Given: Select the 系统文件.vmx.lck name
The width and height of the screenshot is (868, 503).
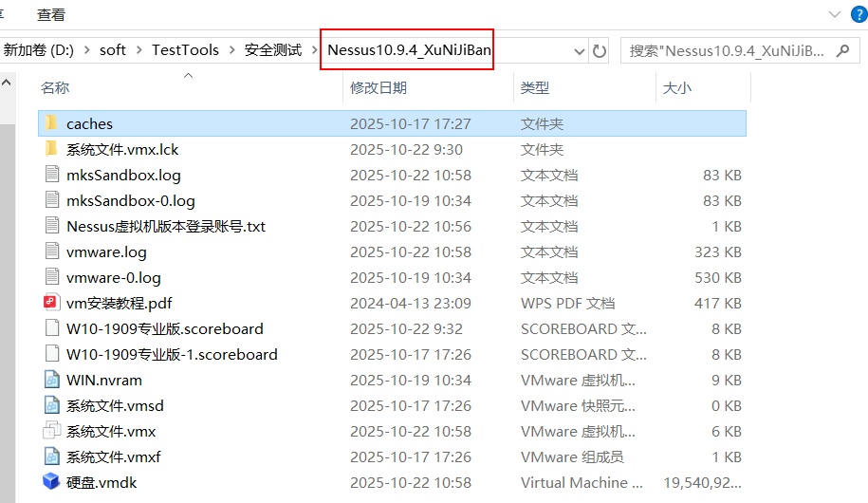Looking at the screenshot, I should pyautogui.click(x=122, y=150).
